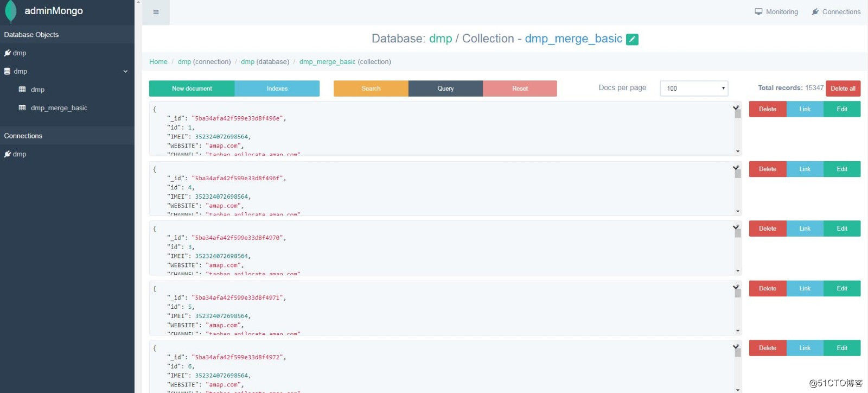
Task: Open Link for document with id 1
Action: tap(805, 109)
